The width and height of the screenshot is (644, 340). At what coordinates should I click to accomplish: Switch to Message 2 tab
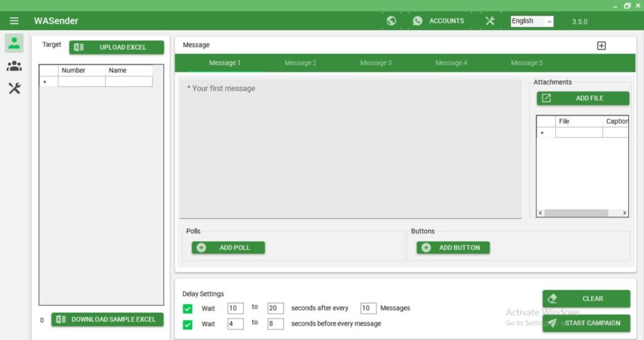[x=300, y=63]
